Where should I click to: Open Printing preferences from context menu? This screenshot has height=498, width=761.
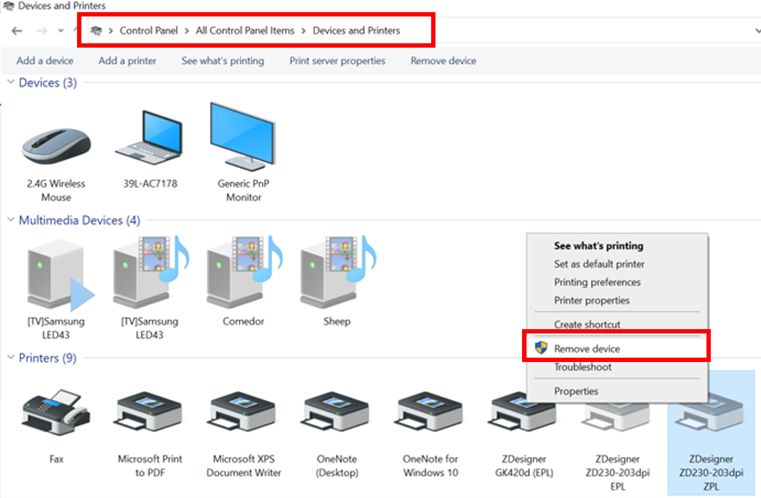coord(597,282)
